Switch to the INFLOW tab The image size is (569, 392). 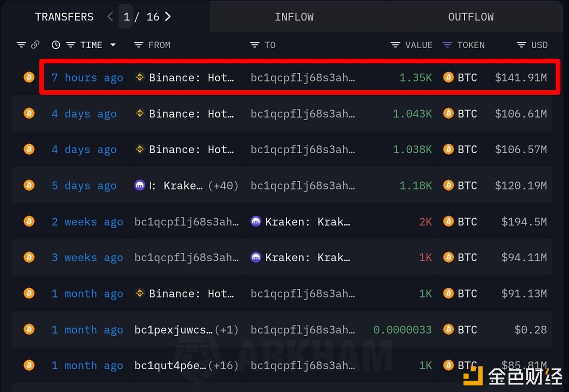pos(294,17)
